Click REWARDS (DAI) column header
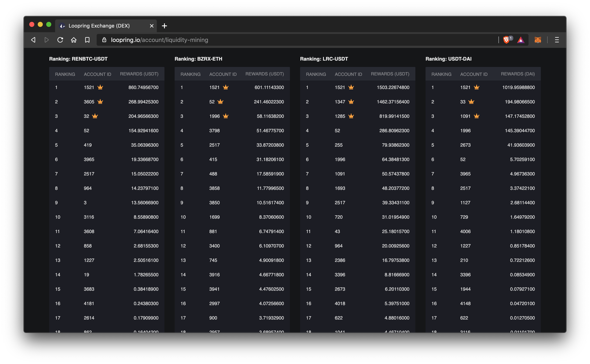This screenshot has height=364, width=590. [518, 74]
